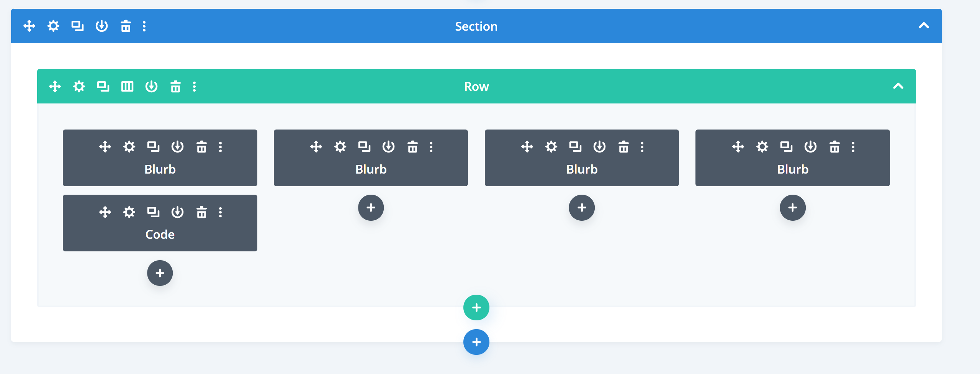Collapse the Section with chevron arrow
The width and height of the screenshot is (980, 374).
coord(924,26)
